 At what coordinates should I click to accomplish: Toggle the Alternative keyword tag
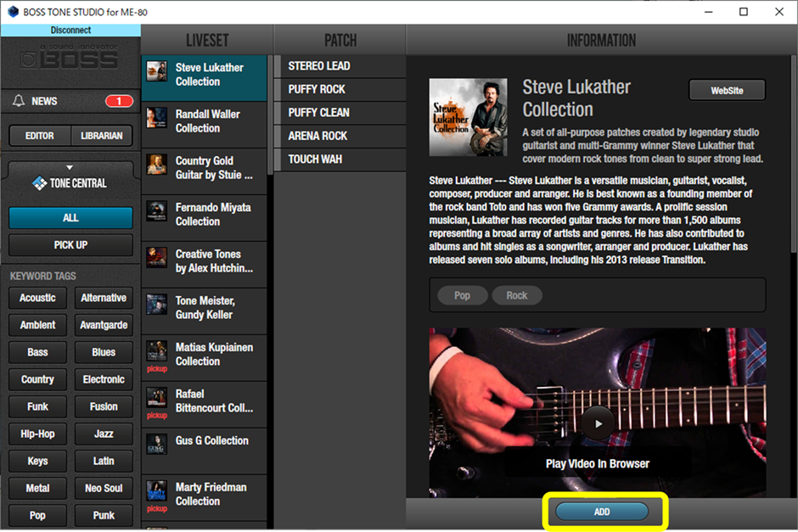click(104, 298)
